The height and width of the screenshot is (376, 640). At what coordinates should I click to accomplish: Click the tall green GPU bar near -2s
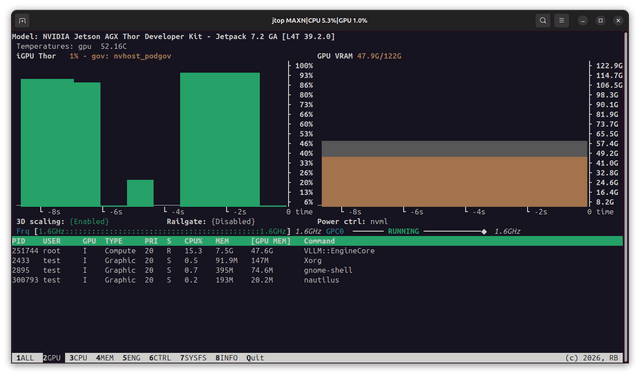pos(220,140)
